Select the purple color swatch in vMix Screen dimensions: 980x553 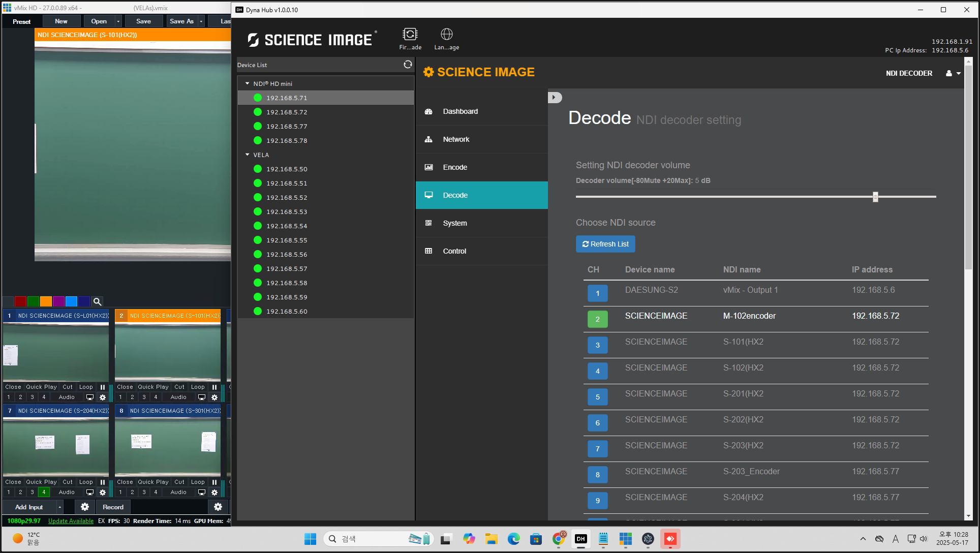(x=58, y=301)
